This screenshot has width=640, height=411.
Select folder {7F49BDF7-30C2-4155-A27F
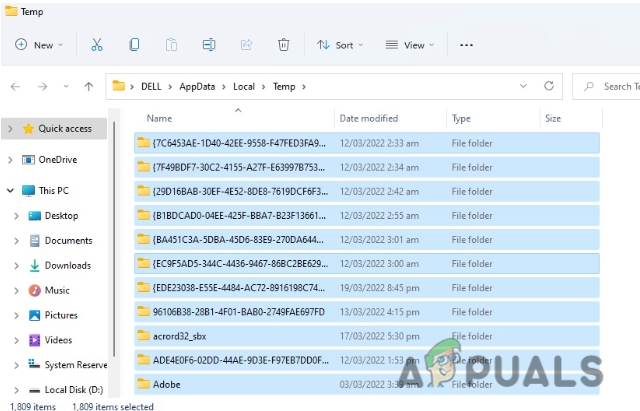367,167
